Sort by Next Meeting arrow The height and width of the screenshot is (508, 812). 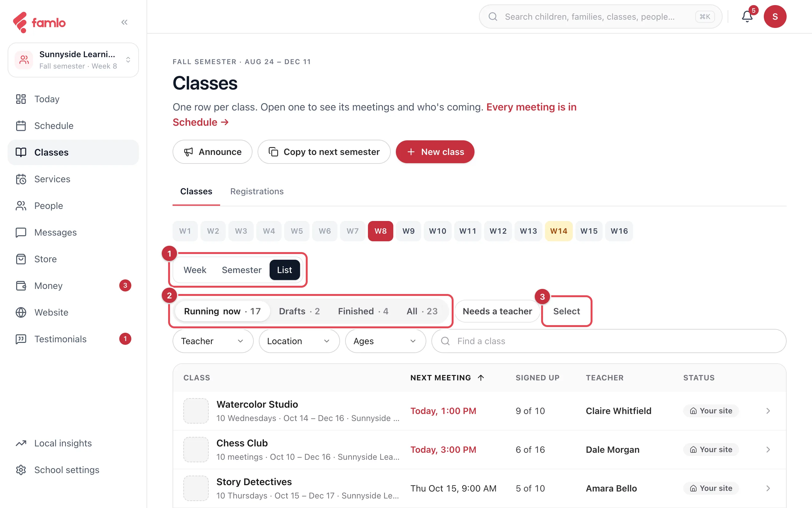(481, 378)
